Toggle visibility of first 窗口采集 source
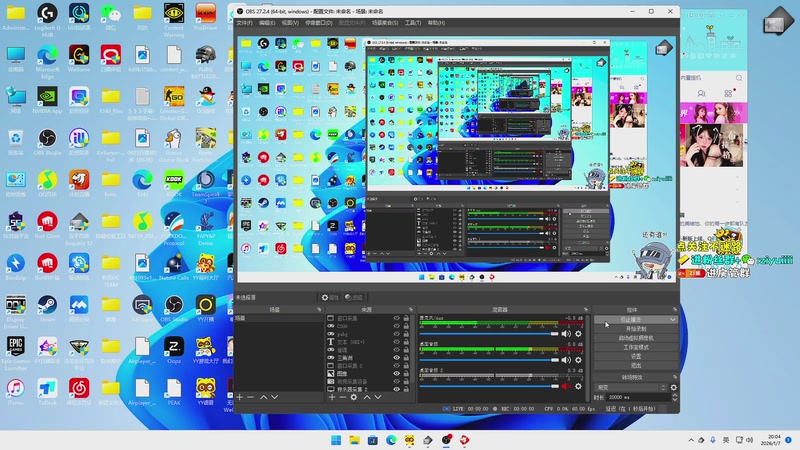 click(396, 318)
